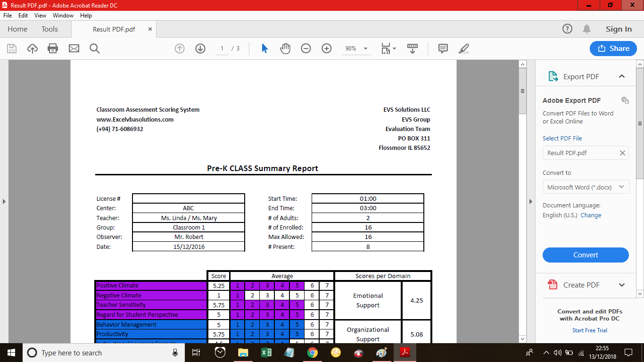This screenshot has width=644, height=362.
Task: Select the Highlight text tool
Action: [x=463, y=48]
